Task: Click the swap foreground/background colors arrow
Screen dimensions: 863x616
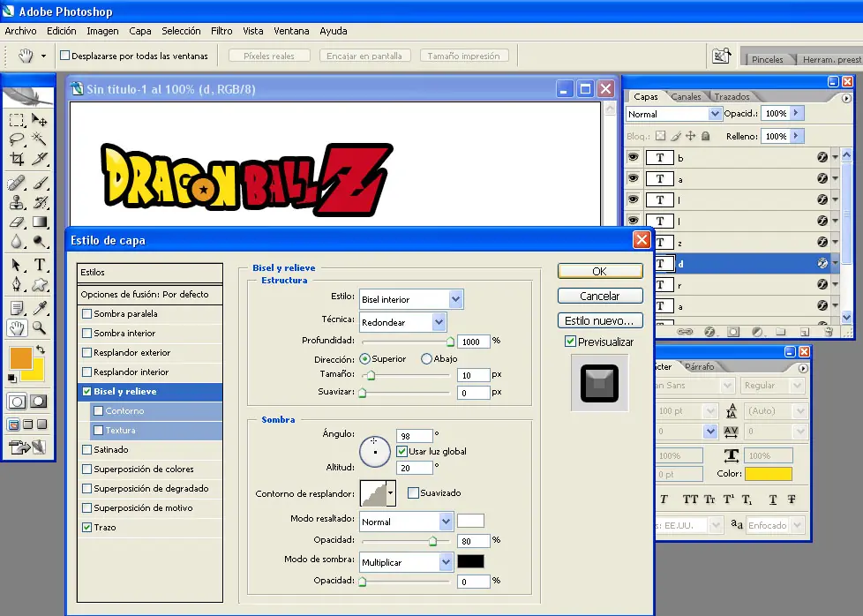Action: pyautogui.click(x=40, y=349)
